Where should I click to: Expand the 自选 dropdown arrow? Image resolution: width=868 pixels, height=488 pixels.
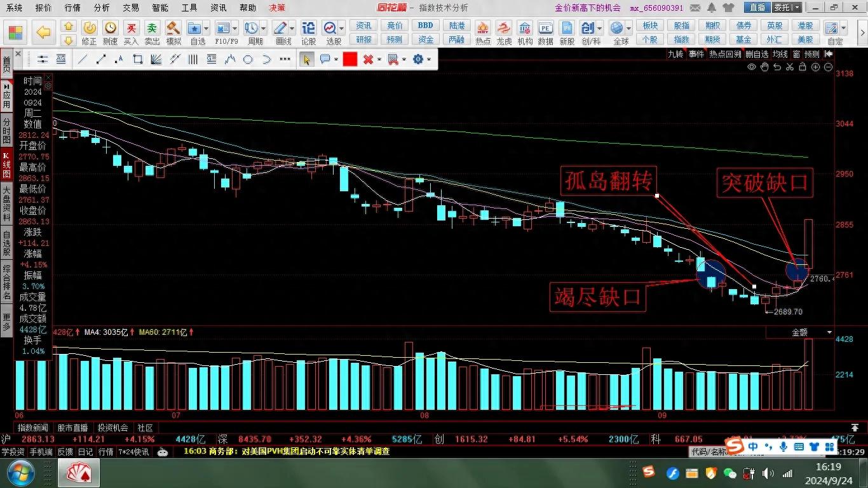pyautogui.click(x=207, y=29)
